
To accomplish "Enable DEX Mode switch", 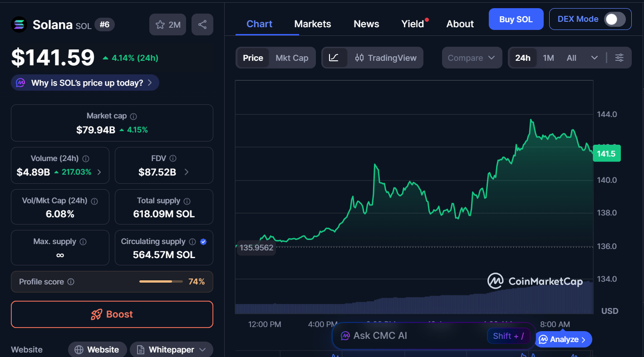I will [x=615, y=19].
